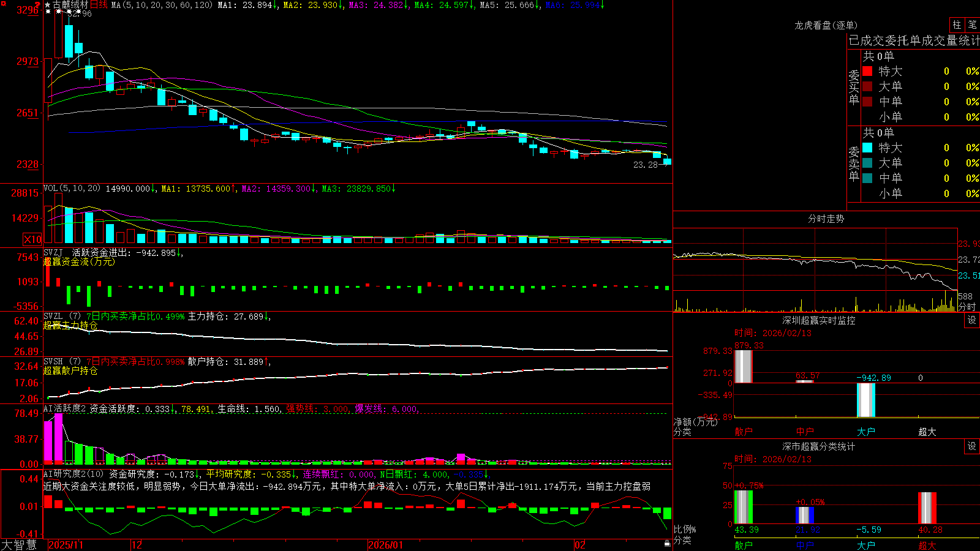Switch to 柱 bar view mode

(957, 24)
